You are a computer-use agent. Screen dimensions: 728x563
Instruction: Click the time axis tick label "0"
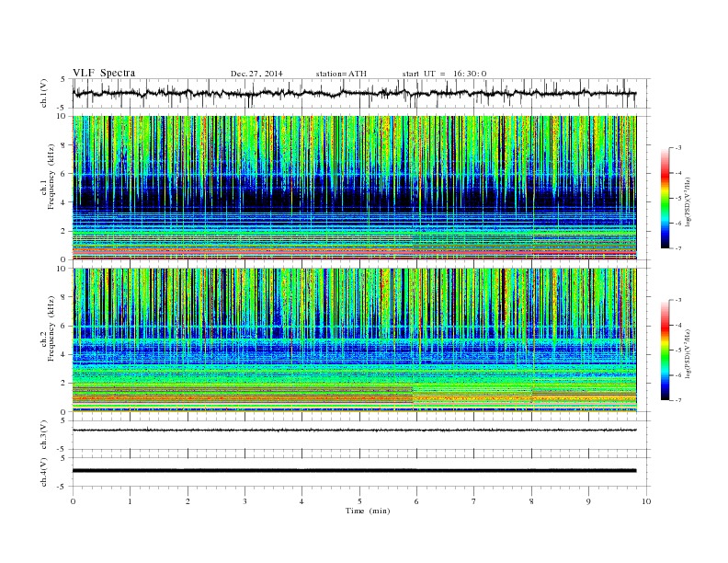click(x=73, y=501)
